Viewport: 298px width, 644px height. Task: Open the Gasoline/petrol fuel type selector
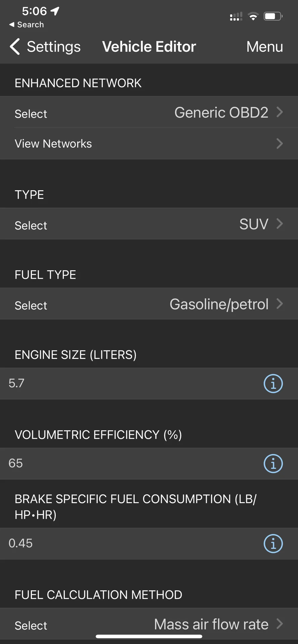click(149, 304)
